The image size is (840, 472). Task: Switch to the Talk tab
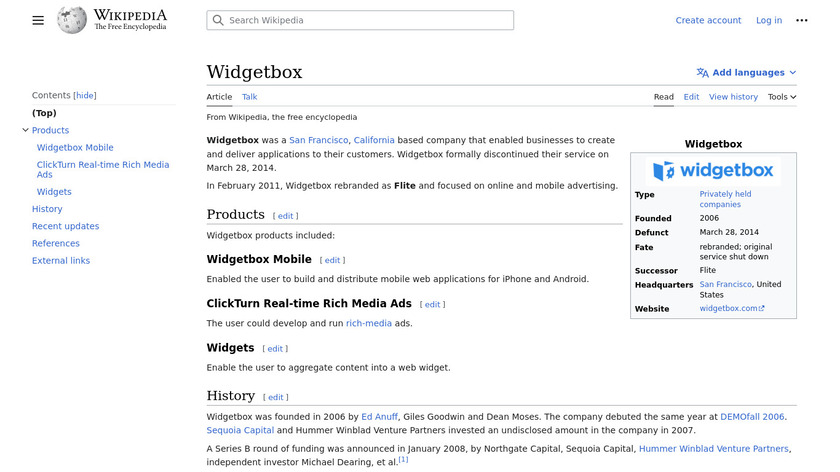pos(249,97)
